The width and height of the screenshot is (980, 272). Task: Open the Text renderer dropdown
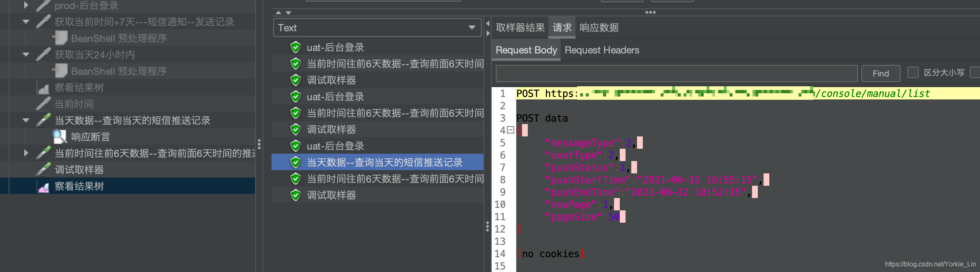point(377,28)
